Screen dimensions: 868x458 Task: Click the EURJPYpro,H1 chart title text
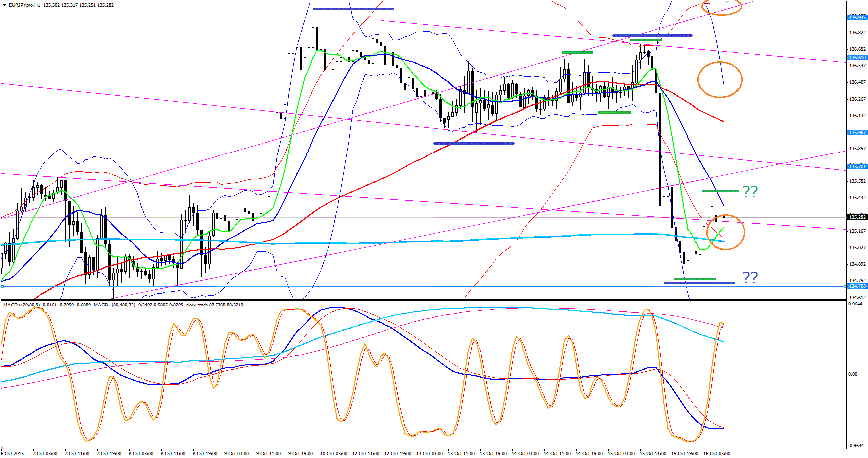25,5
